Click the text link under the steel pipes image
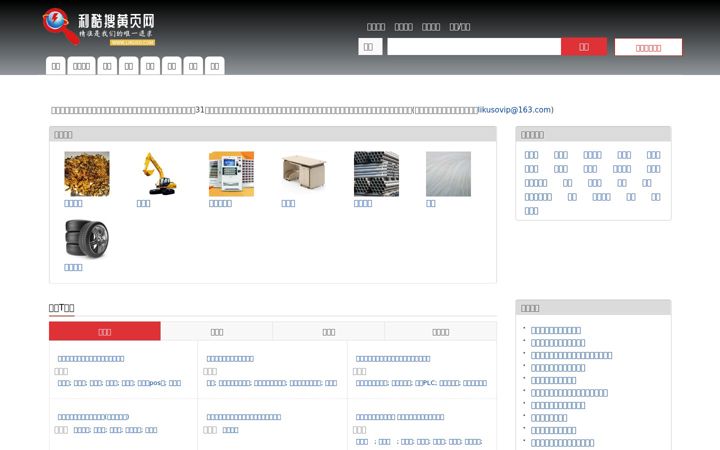720x450 pixels. (363, 203)
